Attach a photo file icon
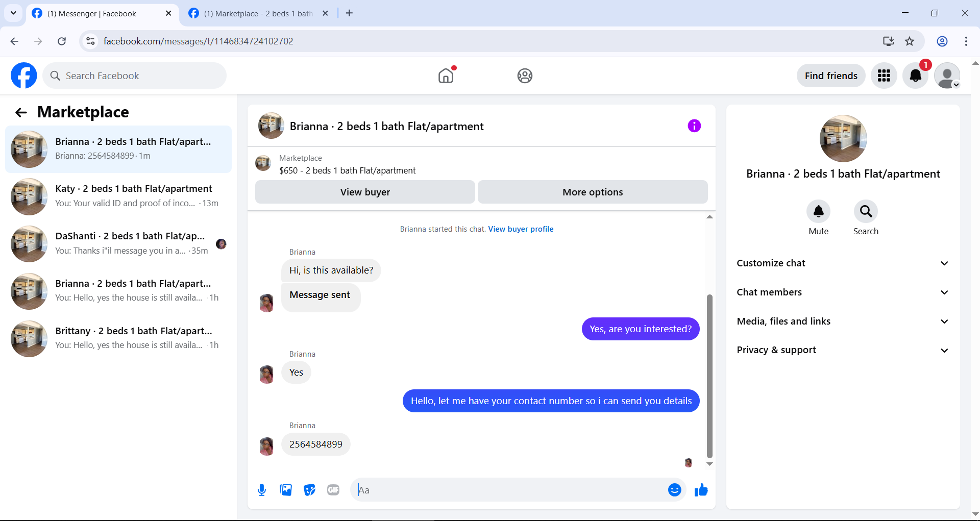Image resolution: width=980 pixels, height=521 pixels. click(286, 490)
